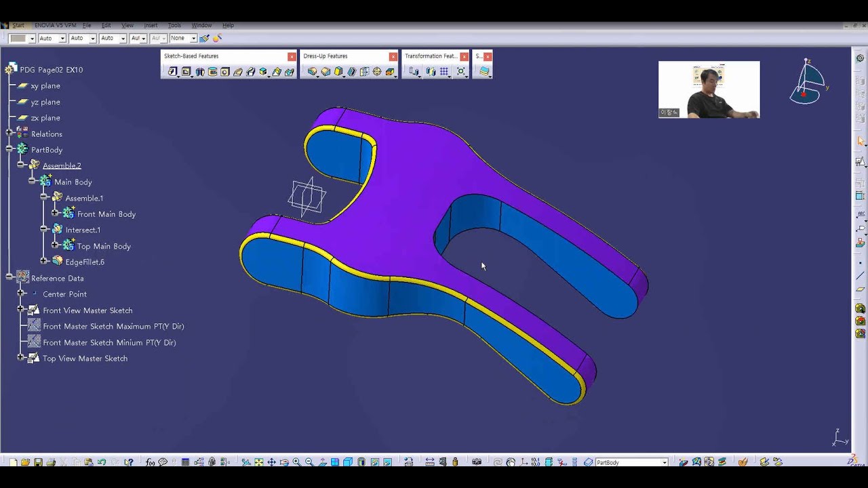Viewport: 868px width, 488px height.
Task: Select the Thread/Tap tool
Action: 377,72
